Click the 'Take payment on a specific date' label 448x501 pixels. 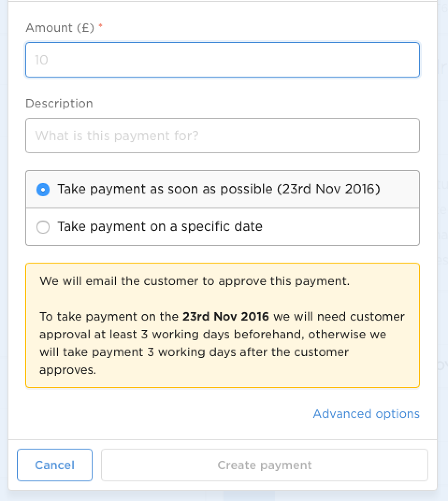[160, 227]
